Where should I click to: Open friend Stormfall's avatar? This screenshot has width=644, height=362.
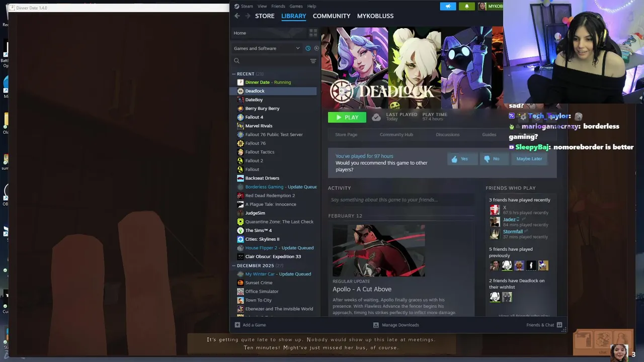click(x=495, y=234)
